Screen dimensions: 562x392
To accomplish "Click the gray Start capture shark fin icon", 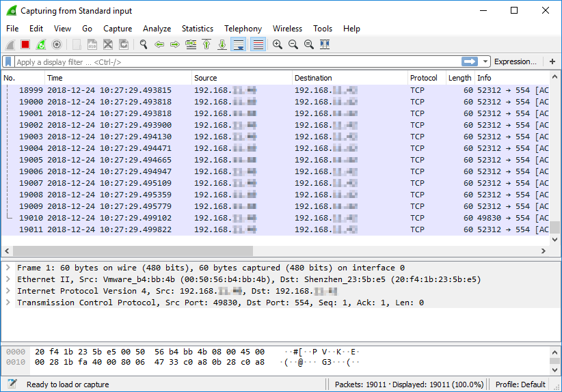I will [x=10, y=45].
